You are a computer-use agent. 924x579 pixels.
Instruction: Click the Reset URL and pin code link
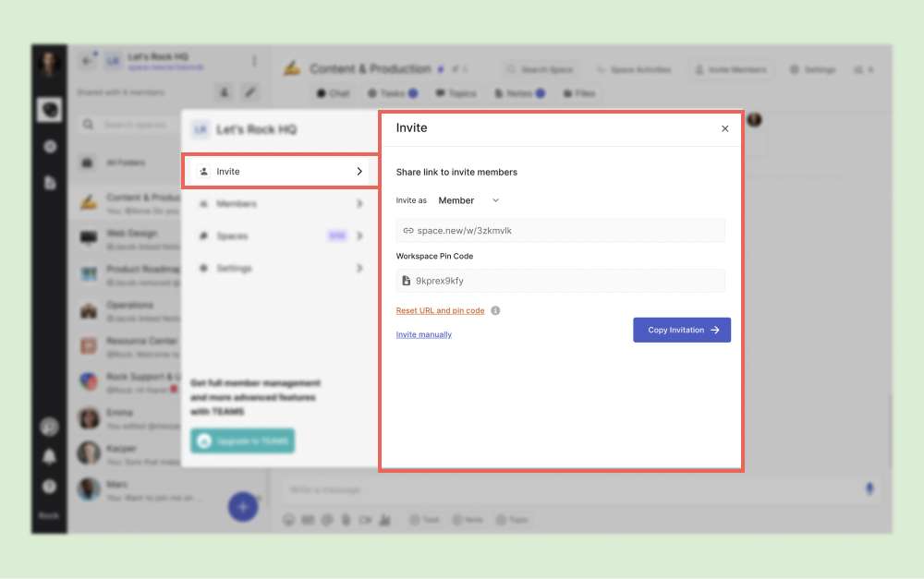click(440, 311)
